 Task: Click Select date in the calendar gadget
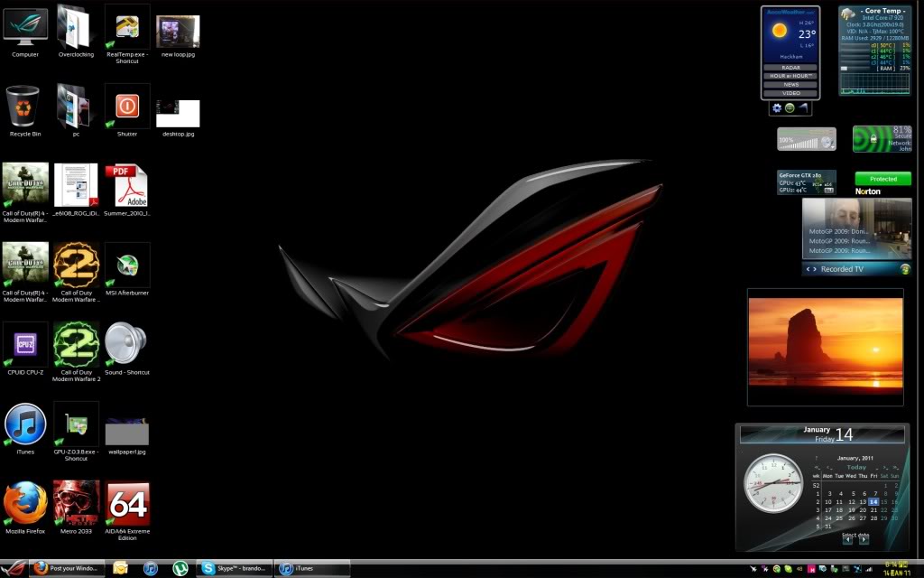click(x=855, y=535)
